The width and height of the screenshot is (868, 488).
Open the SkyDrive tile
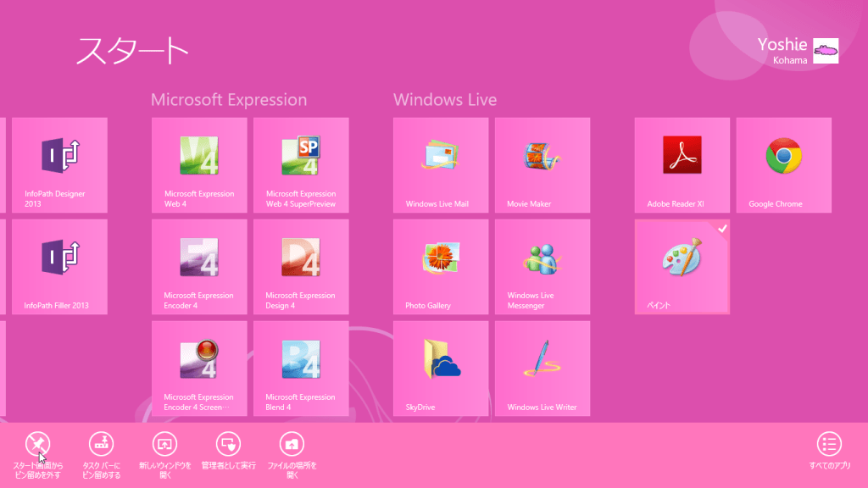pos(441,369)
